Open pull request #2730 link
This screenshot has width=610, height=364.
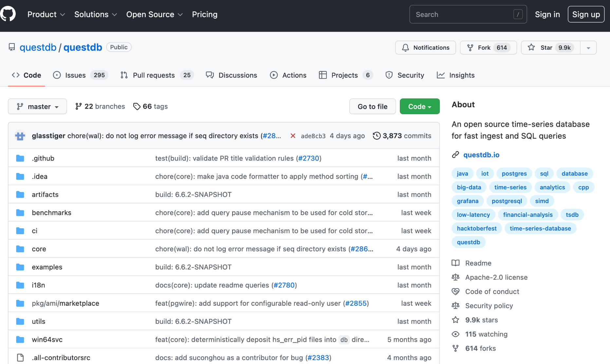point(309,158)
